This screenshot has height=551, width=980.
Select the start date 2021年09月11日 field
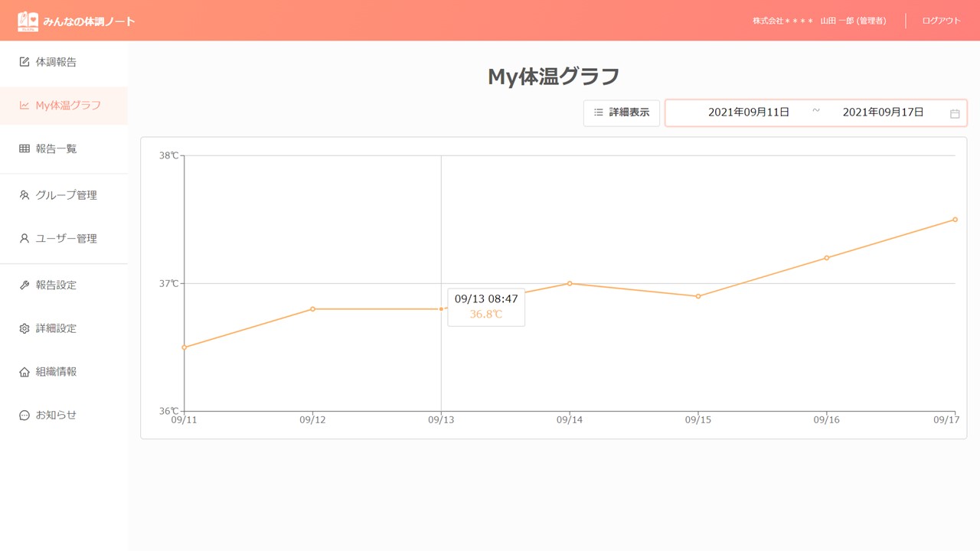(748, 112)
